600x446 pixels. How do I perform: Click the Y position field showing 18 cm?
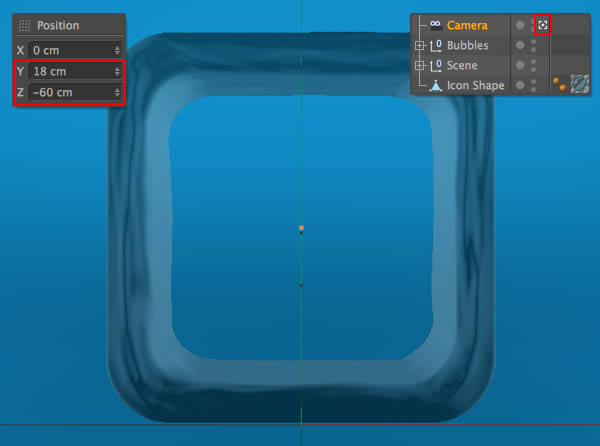point(75,72)
